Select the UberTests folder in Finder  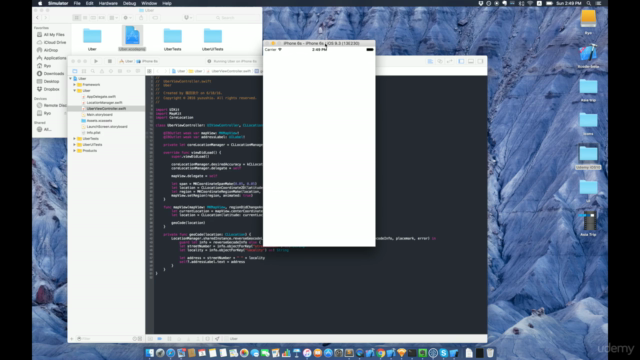[173, 40]
